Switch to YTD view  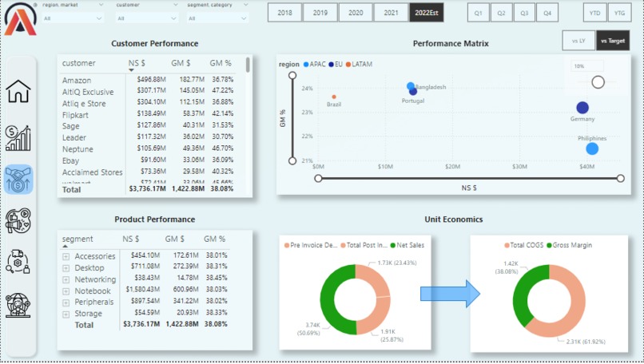tap(594, 13)
